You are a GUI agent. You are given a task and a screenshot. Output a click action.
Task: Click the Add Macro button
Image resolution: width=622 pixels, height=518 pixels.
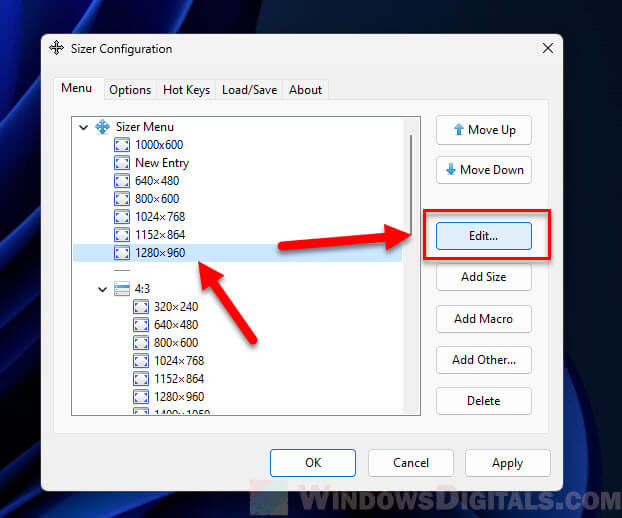(x=484, y=319)
